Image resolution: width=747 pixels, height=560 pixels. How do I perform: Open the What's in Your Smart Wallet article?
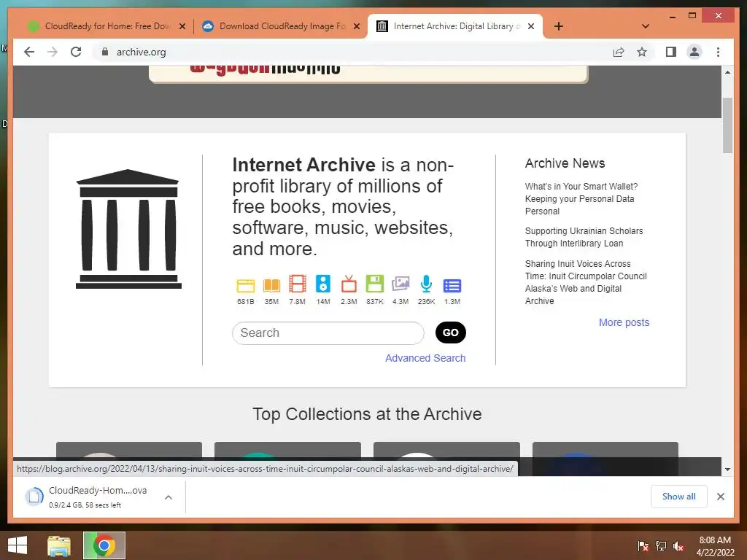pos(581,198)
